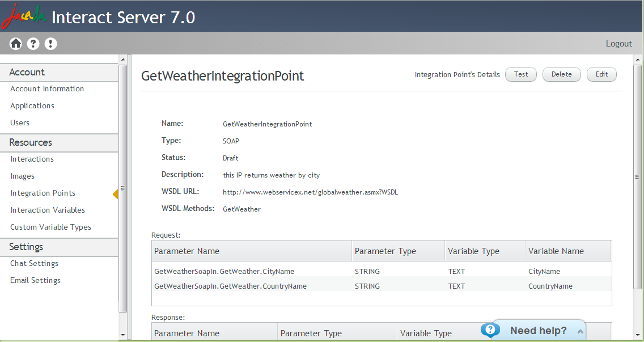Click the Settings section header

(x=59, y=247)
